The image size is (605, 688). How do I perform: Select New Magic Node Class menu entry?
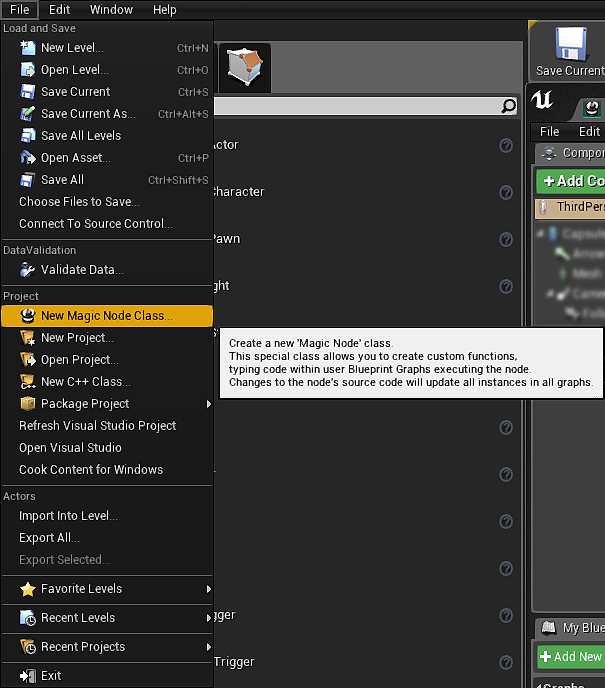coord(107,316)
